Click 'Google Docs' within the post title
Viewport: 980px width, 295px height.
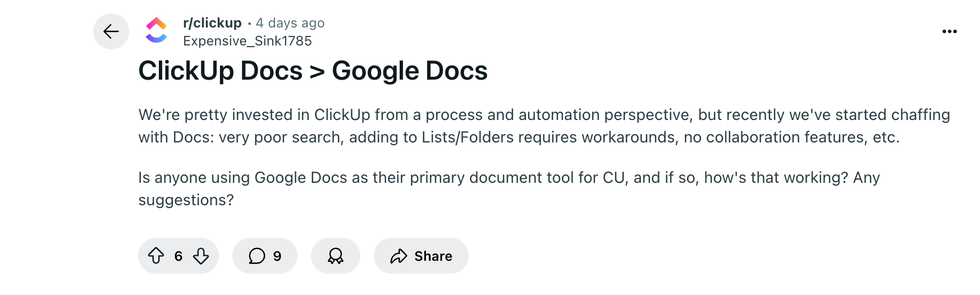click(x=410, y=71)
